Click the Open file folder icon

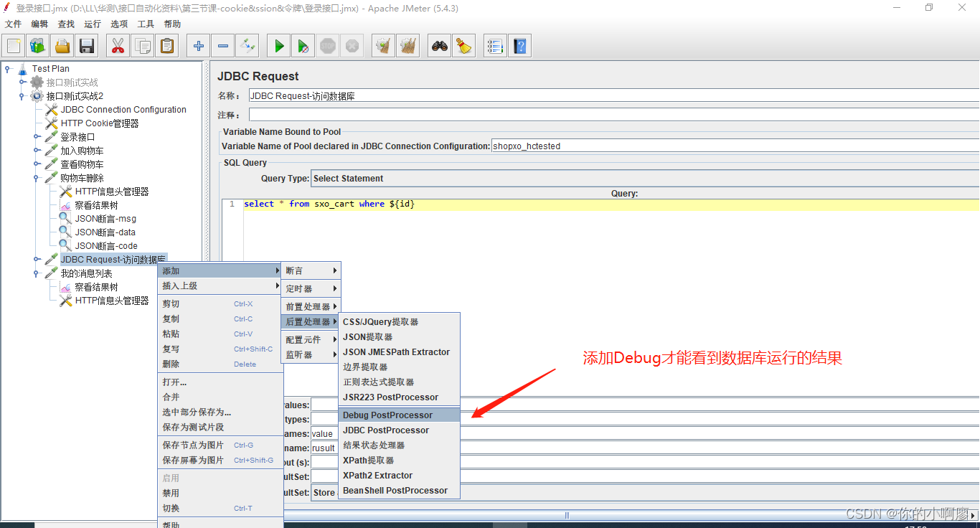tap(62, 46)
